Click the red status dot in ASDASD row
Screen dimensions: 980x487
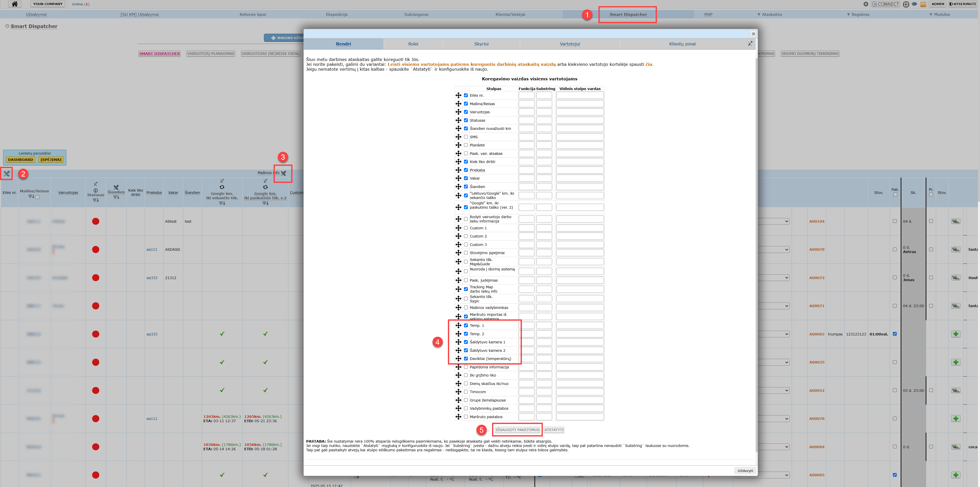click(x=95, y=249)
